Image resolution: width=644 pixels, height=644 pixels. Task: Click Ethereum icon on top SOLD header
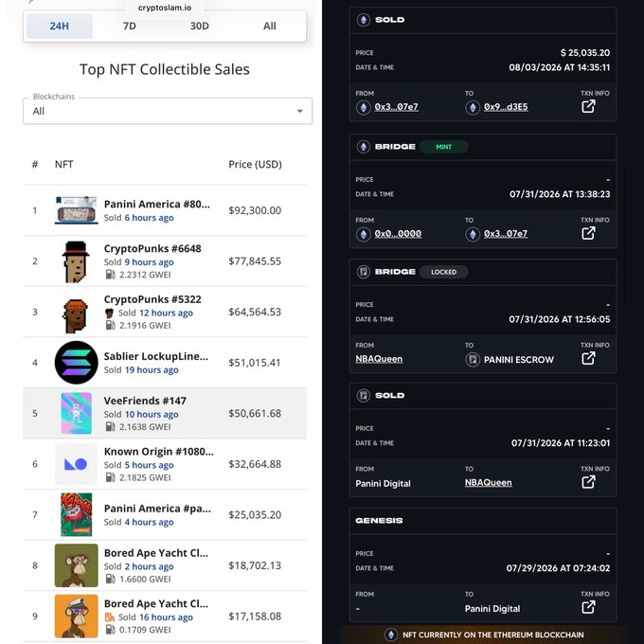(x=363, y=20)
